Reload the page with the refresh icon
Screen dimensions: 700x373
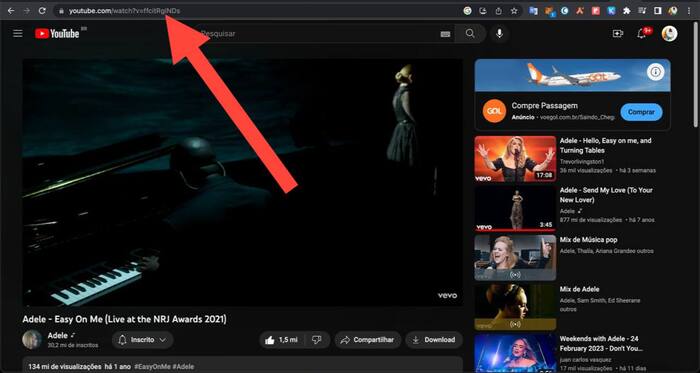42,11
